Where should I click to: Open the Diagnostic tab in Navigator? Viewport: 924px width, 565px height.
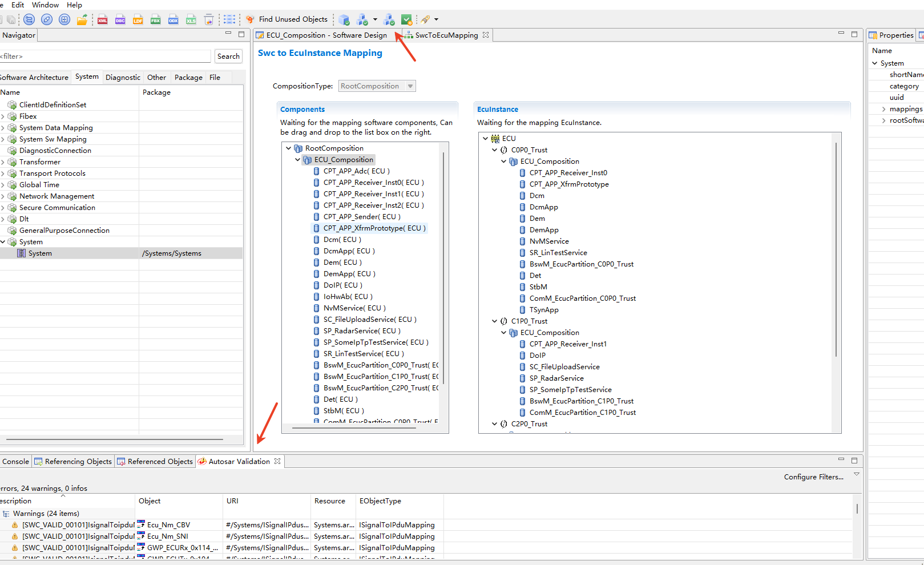coord(123,78)
